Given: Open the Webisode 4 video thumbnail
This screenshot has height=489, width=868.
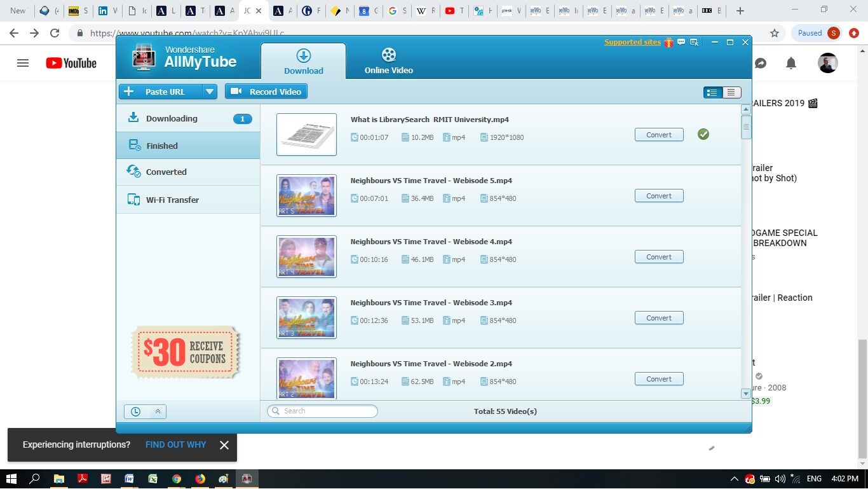Looking at the screenshot, I should coord(306,256).
